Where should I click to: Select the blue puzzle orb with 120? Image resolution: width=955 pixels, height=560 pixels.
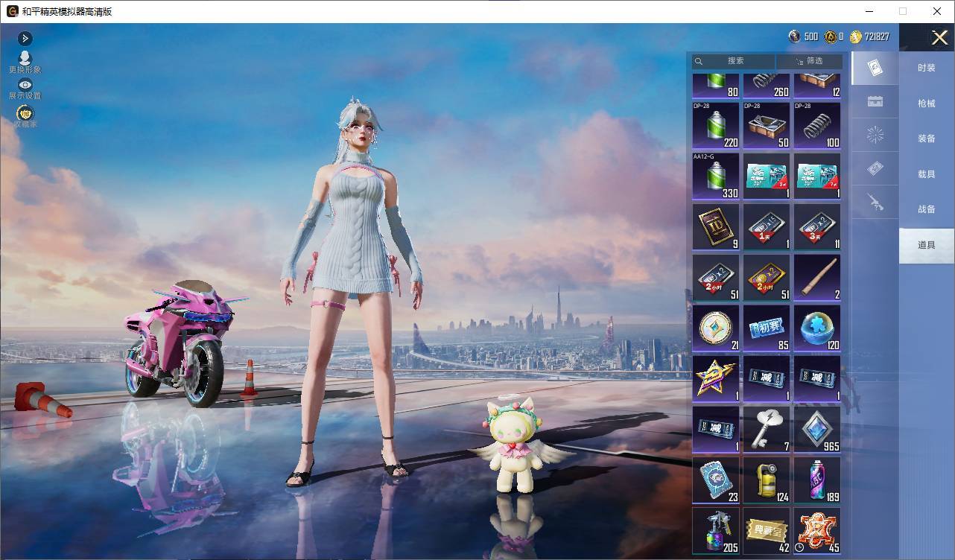[817, 328]
